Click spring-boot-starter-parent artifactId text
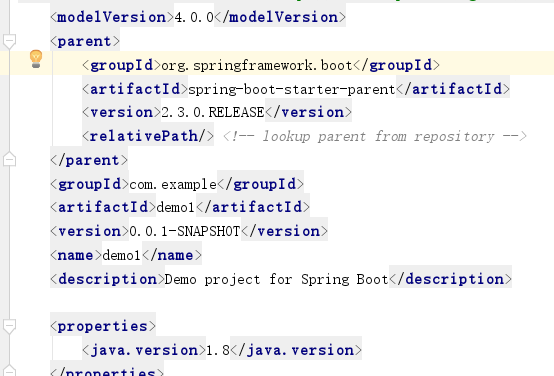This screenshot has height=376, width=554. click(291, 89)
